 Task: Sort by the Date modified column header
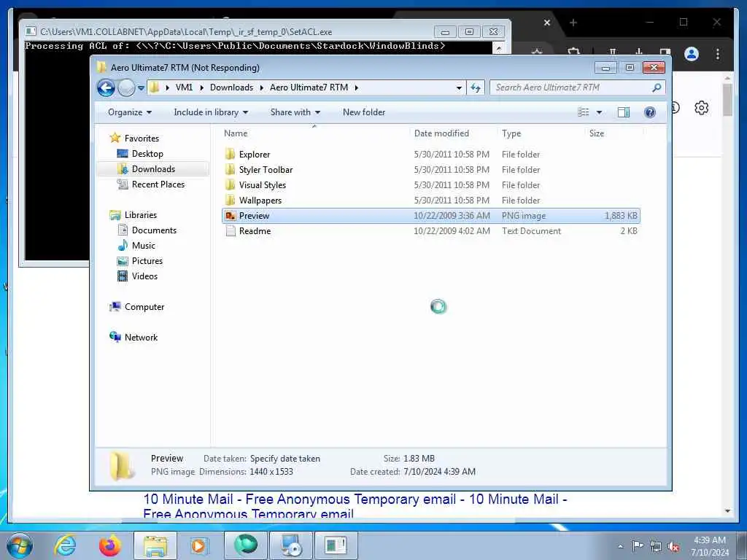pos(441,134)
